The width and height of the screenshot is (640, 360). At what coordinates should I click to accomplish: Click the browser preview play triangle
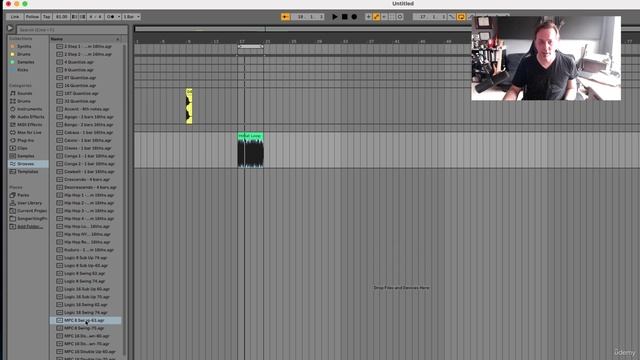click(x=10, y=28)
